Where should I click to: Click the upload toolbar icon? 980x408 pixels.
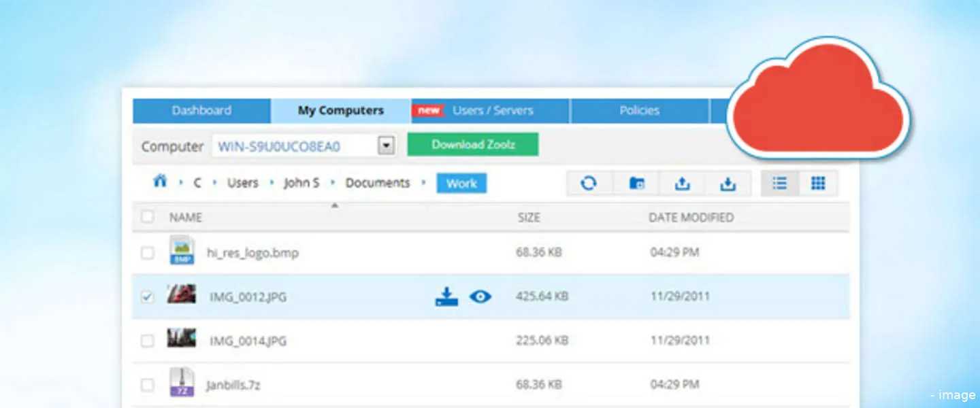point(682,184)
